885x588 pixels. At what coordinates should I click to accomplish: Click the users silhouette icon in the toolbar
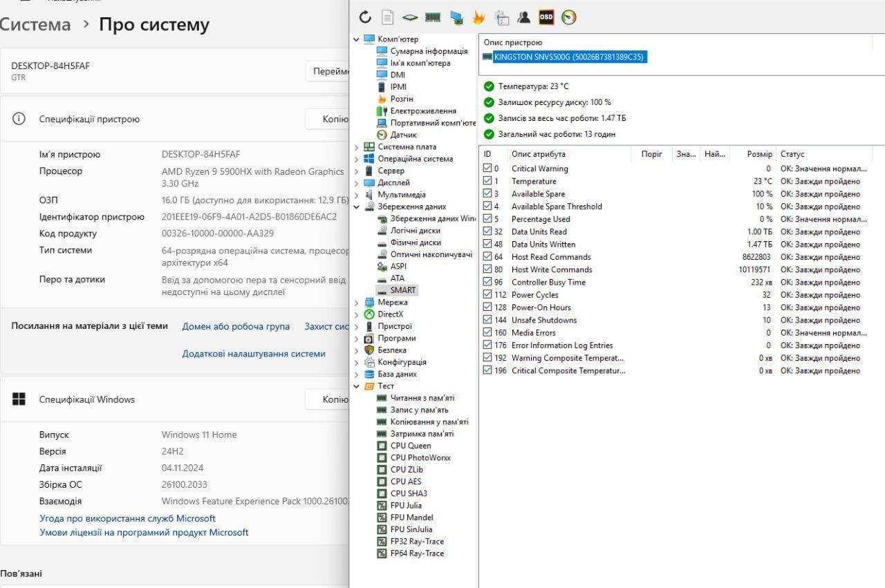(523, 17)
